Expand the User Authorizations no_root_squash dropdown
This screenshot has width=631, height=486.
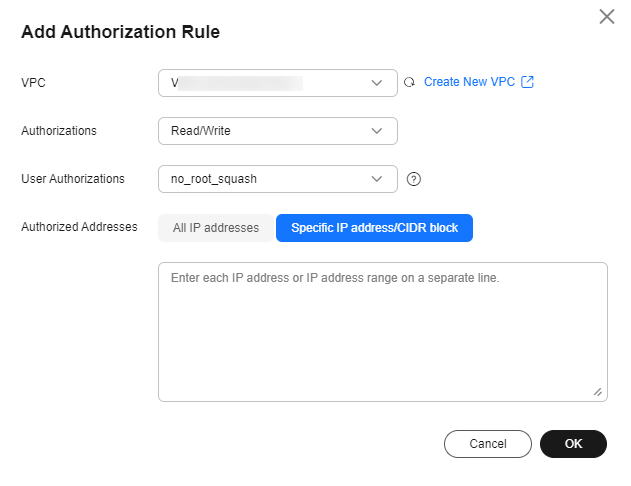tap(270, 179)
